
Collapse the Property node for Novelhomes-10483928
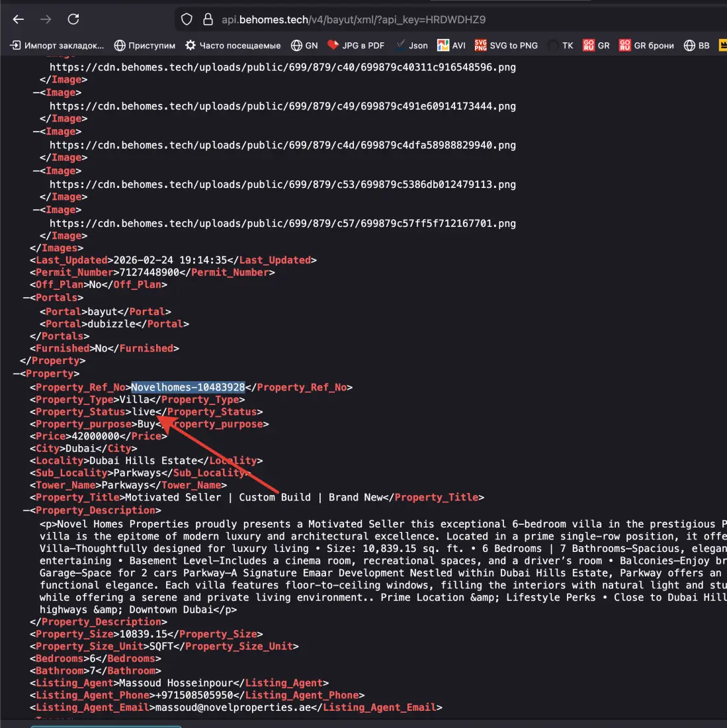(x=17, y=374)
